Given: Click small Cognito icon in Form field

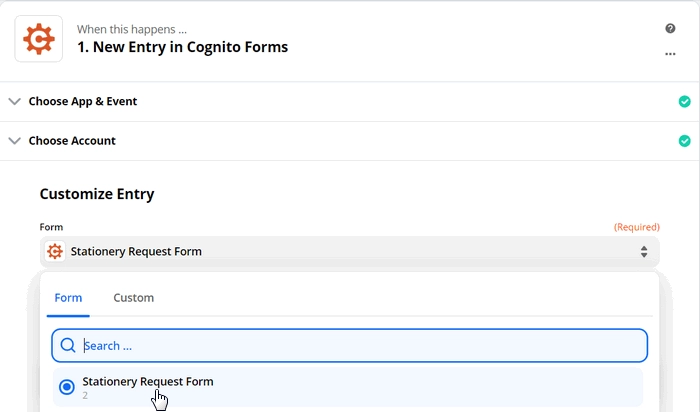Looking at the screenshot, I should [55, 251].
